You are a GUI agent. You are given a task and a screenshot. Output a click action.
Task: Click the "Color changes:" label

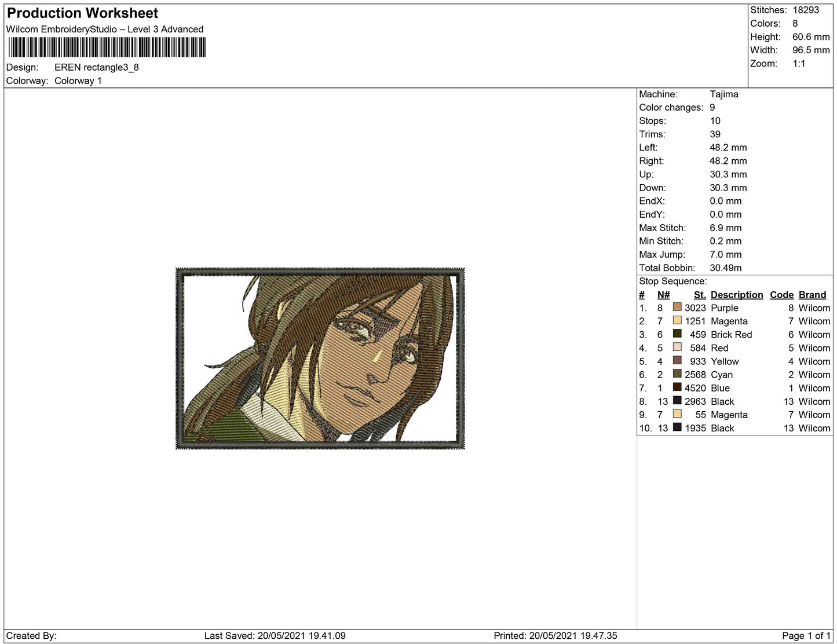(x=671, y=107)
